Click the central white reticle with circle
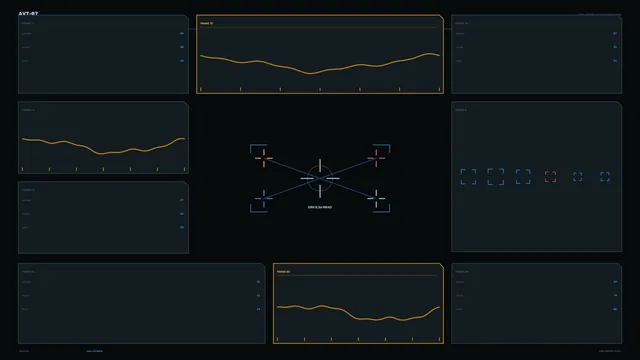The height and width of the screenshot is (360, 640). (320, 178)
